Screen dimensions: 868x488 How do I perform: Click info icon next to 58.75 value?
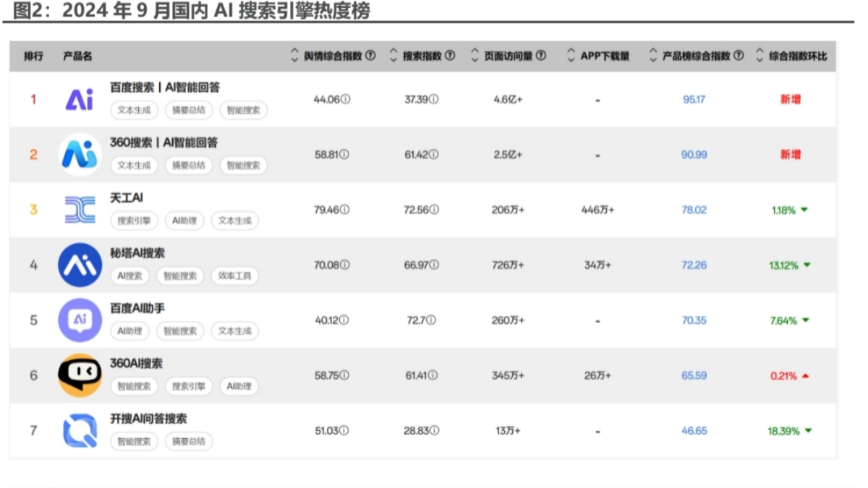pos(345,376)
